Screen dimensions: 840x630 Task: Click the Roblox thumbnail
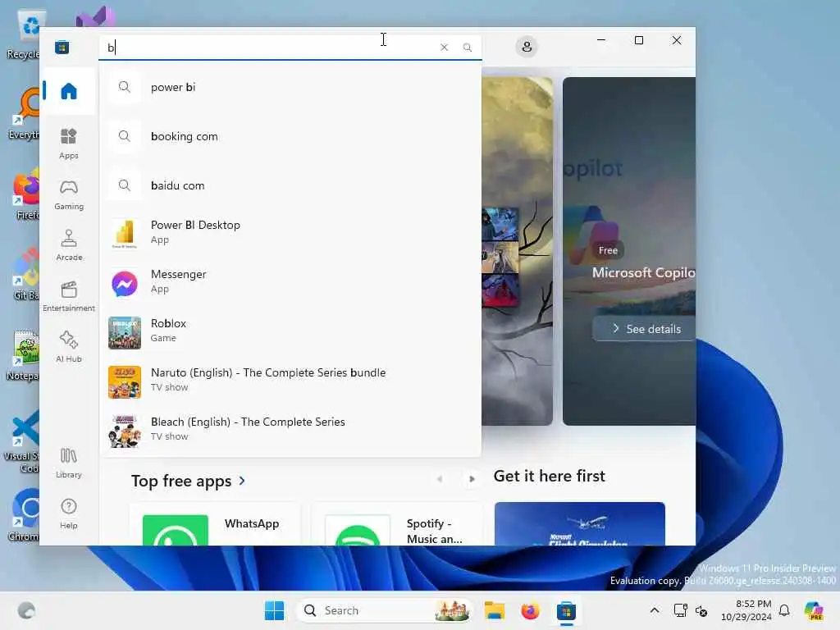point(125,333)
